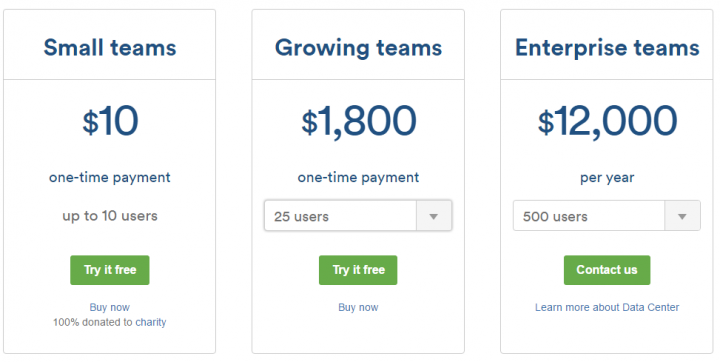Screen dimensions: 720x362
Task: Click the per year label
Action: 607,178
